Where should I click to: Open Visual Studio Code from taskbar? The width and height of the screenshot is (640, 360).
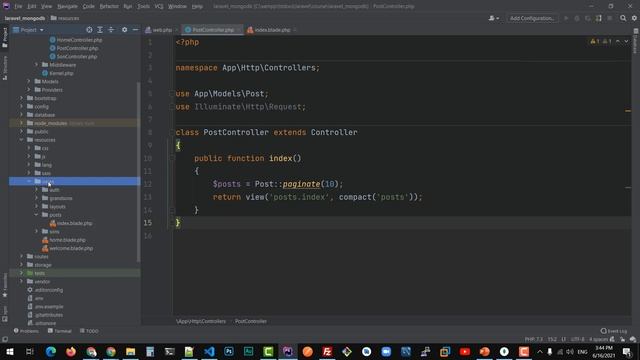[x=209, y=351]
